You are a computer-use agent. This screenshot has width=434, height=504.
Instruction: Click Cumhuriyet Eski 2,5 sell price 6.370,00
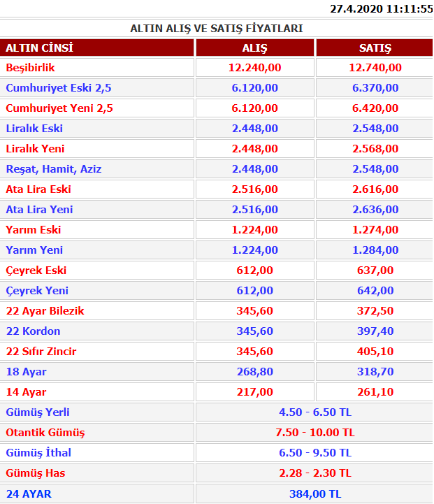click(375, 88)
